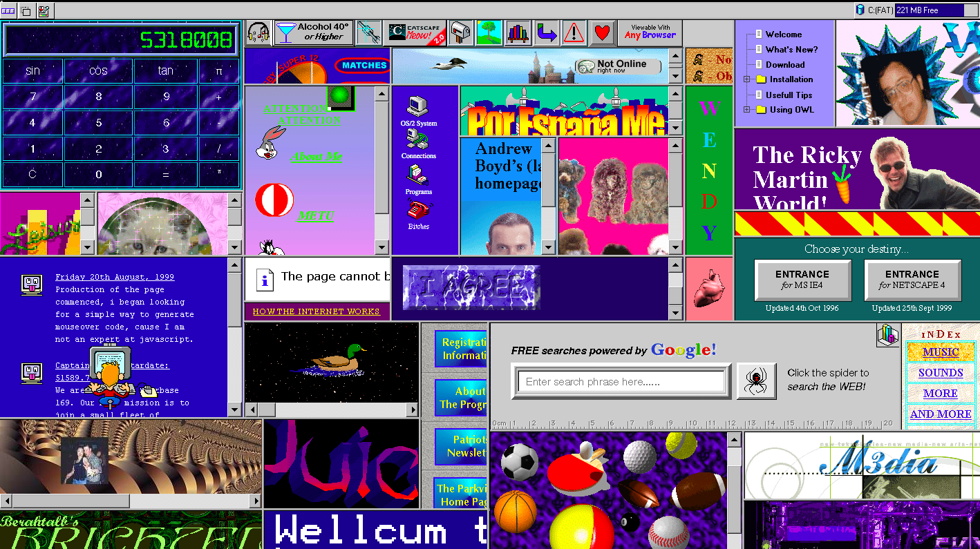Click the colored cube icon left of the INDEX panel
This screenshot has height=549, width=980.
coord(888,335)
